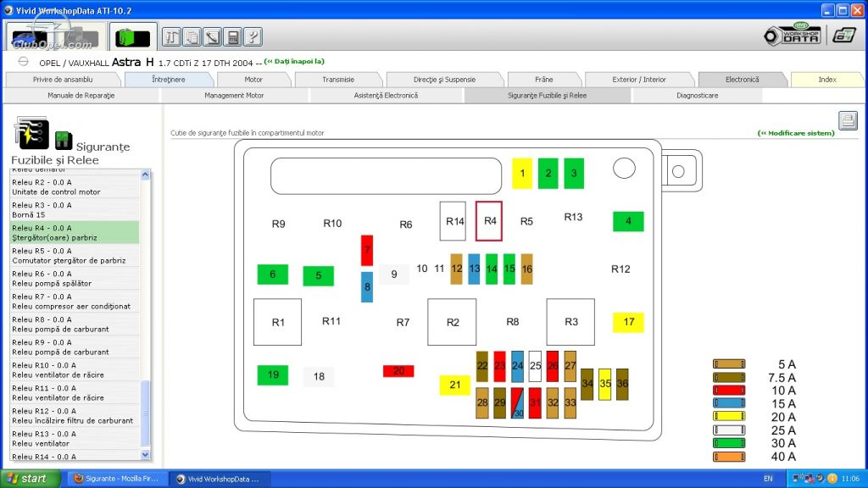Click the ATI logo icon

coord(844,36)
